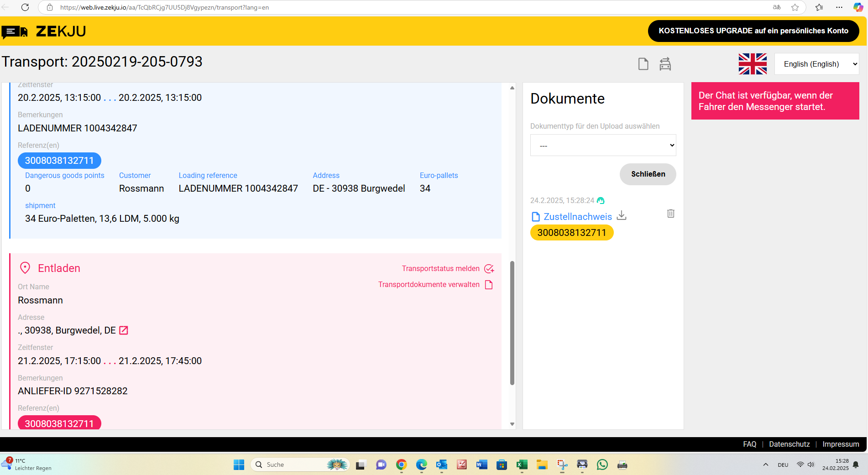Open the weather widget in taskbar

pos(27,465)
